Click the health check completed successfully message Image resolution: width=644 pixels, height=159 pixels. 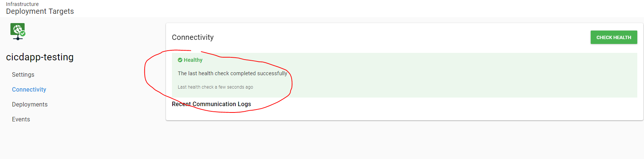tap(232, 73)
